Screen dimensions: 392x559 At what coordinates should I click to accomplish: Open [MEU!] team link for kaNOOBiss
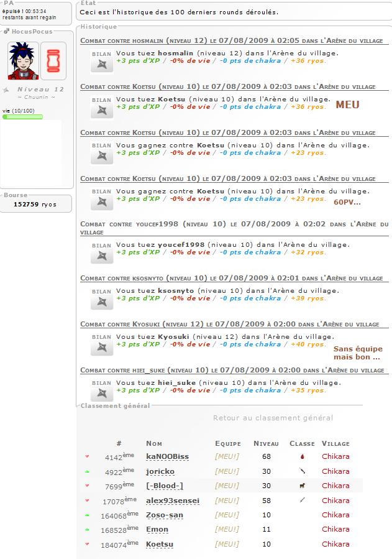pos(227,456)
